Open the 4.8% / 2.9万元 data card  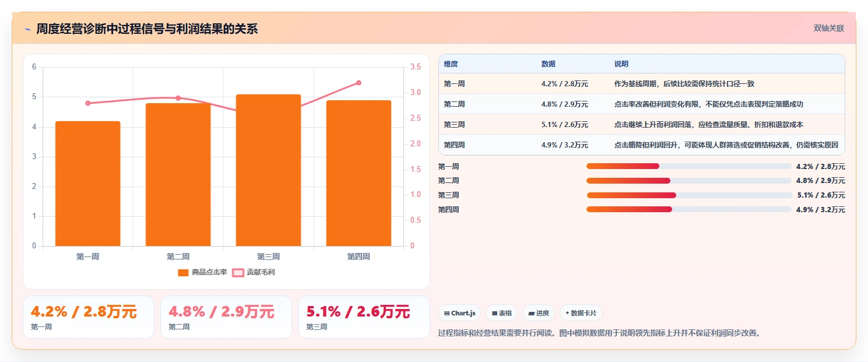click(x=226, y=317)
